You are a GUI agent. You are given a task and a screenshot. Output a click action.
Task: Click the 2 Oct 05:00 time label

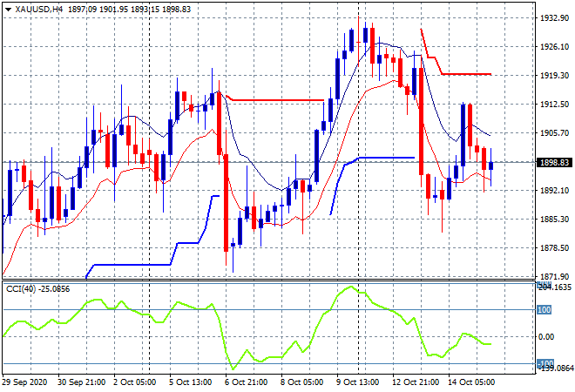(x=134, y=382)
